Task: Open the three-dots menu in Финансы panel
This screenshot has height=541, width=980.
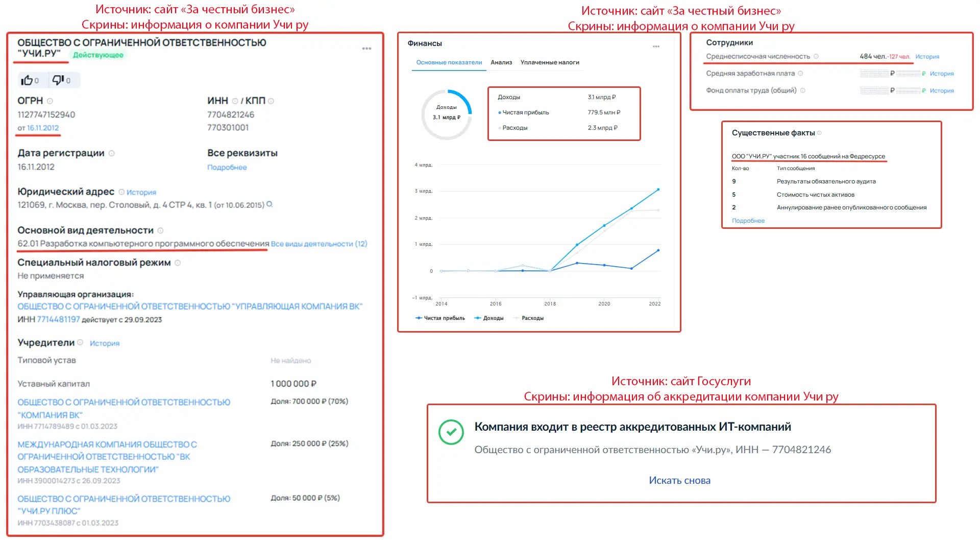Action: coord(656,46)
